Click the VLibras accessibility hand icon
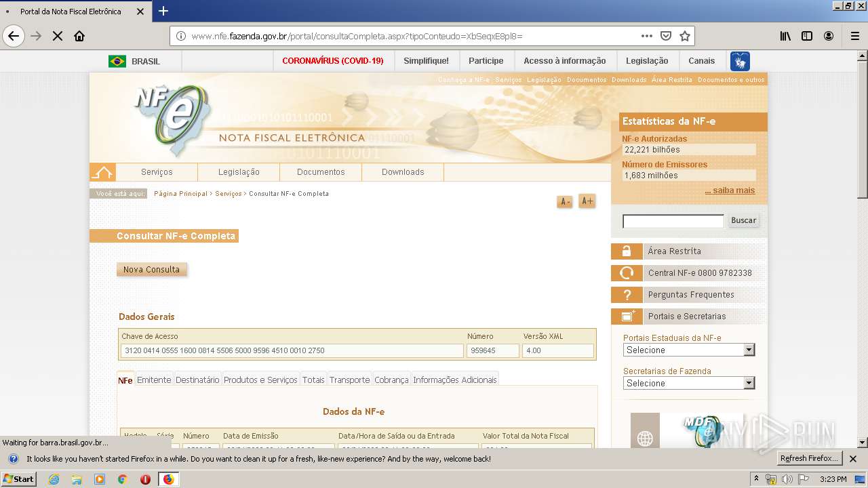Screen dimensions: 868x488 pyautogui.click(x=740, y=61)
